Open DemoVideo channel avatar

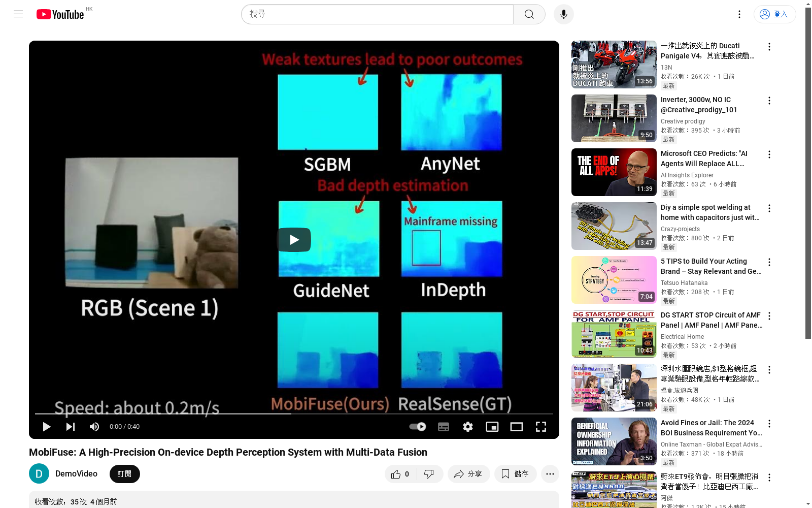[x=39, y=474]
